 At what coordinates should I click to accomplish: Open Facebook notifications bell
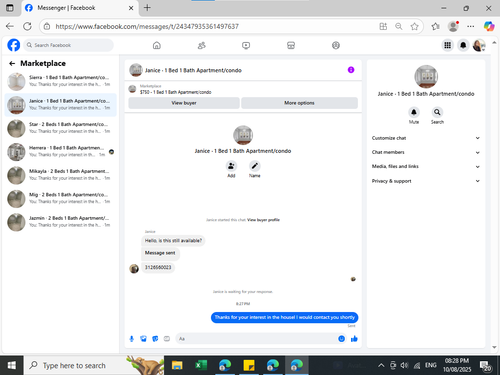point(463,45)
